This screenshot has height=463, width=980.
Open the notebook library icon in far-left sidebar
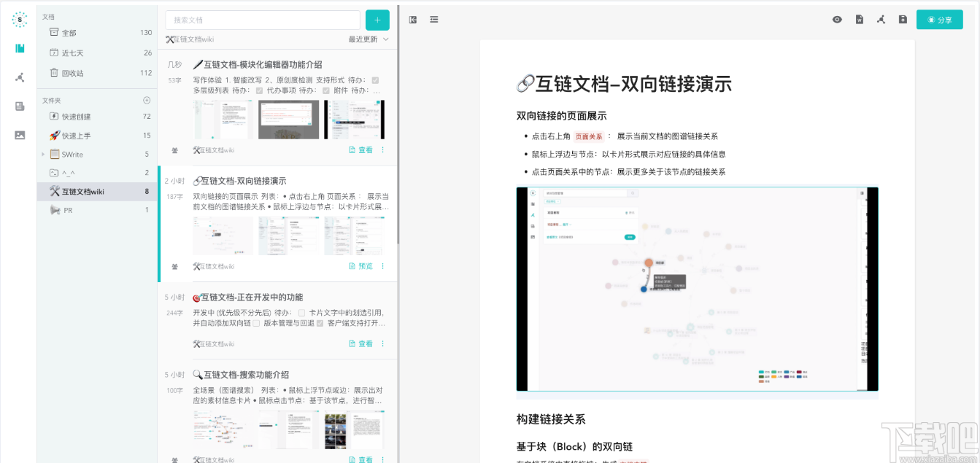click(x=19, y=48)
